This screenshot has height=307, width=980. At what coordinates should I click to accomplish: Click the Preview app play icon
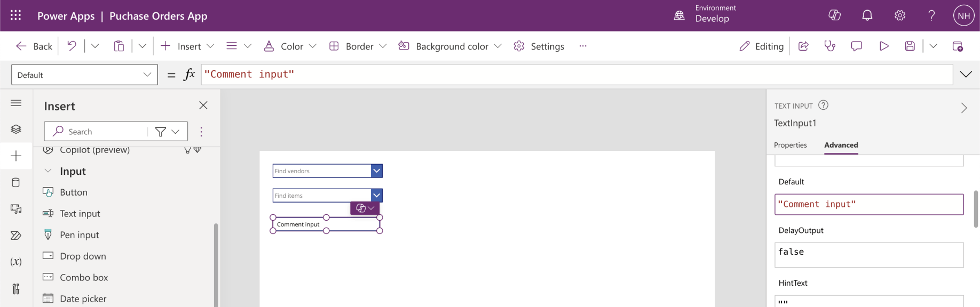tap(884, 46)
